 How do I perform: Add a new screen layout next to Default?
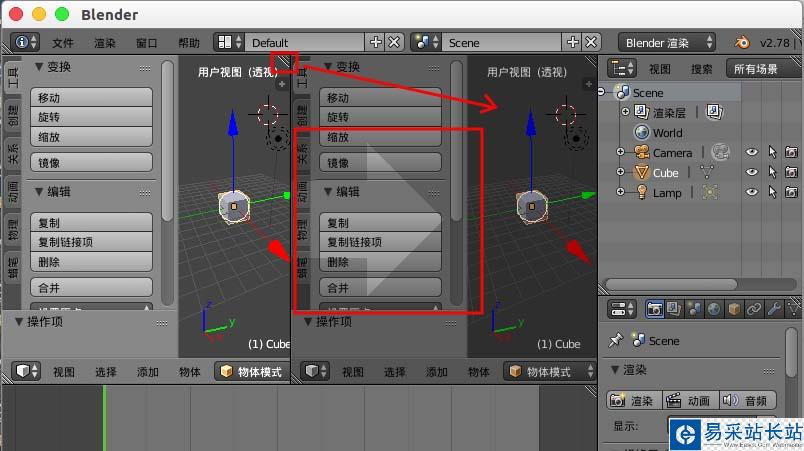(376, 42)
